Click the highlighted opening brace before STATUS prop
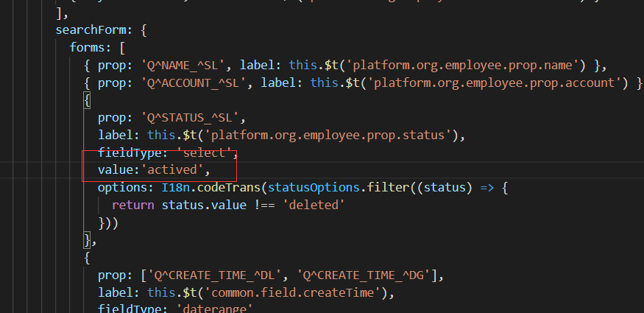The height and width of the screenshot is (313, 644). point(88,99)
